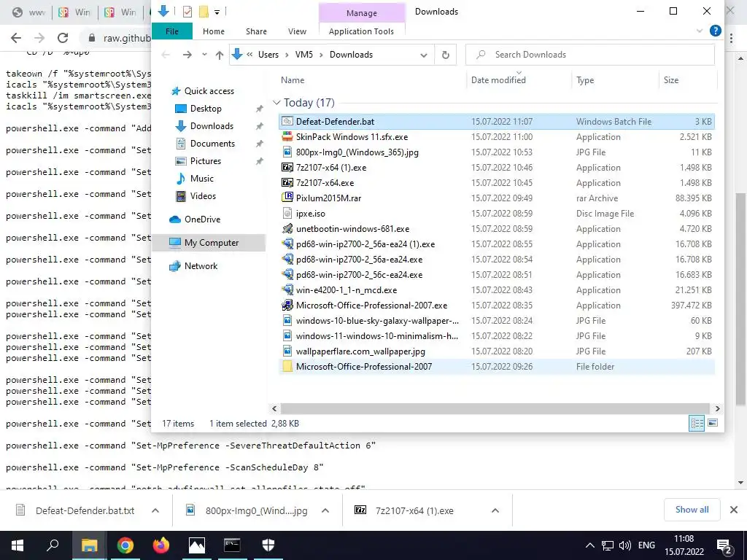This screenshot has height=560, width=747.
Task: Open the notification center icon
Action: [x=724, y=545]
